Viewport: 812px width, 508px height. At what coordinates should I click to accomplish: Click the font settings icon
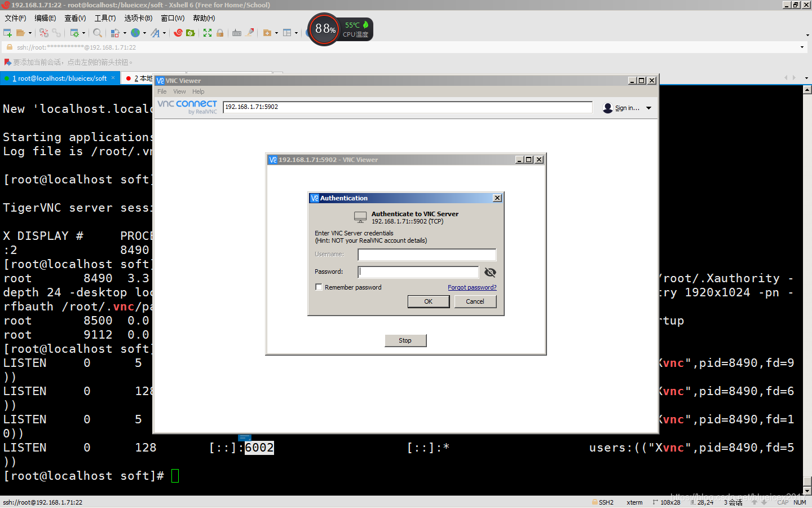[155, 33]
